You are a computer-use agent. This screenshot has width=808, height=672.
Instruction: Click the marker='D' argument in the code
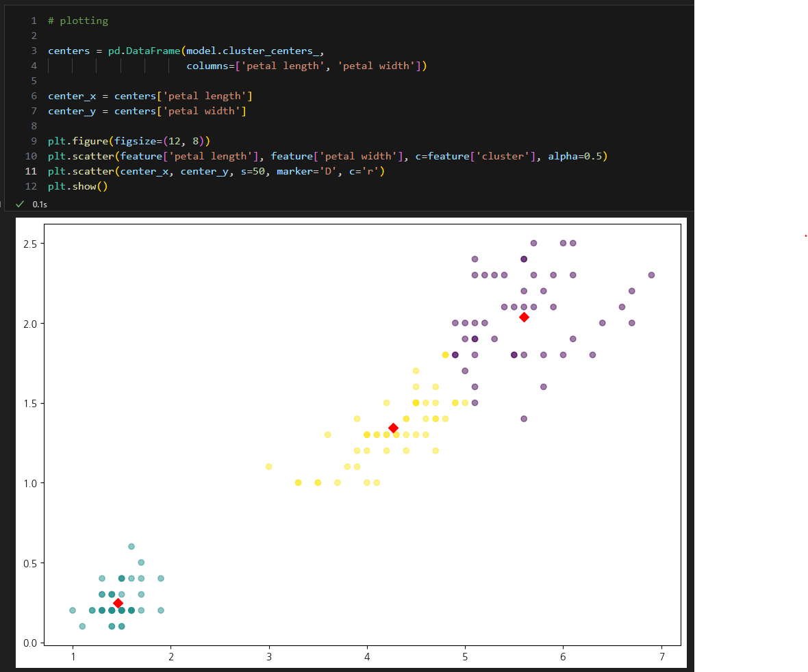coord(307,171)
